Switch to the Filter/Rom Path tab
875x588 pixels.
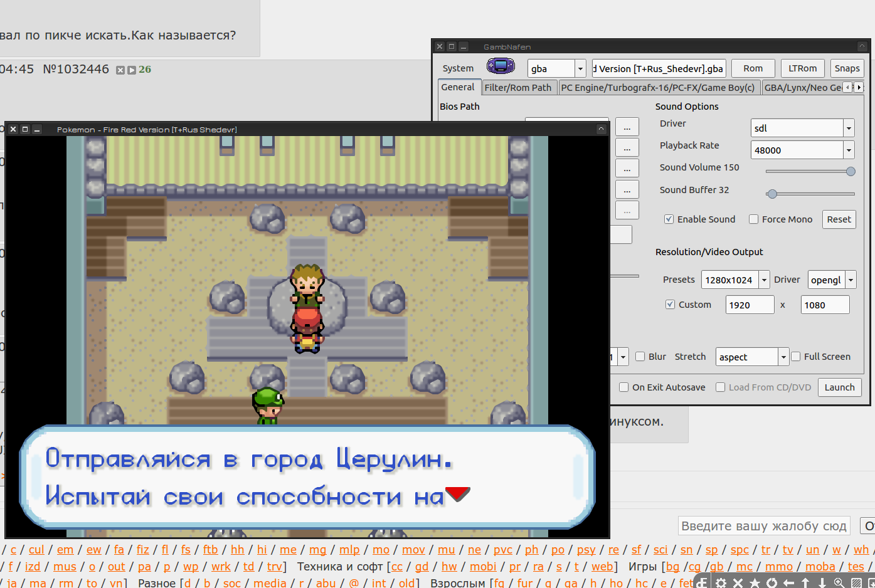coord(518,88)
